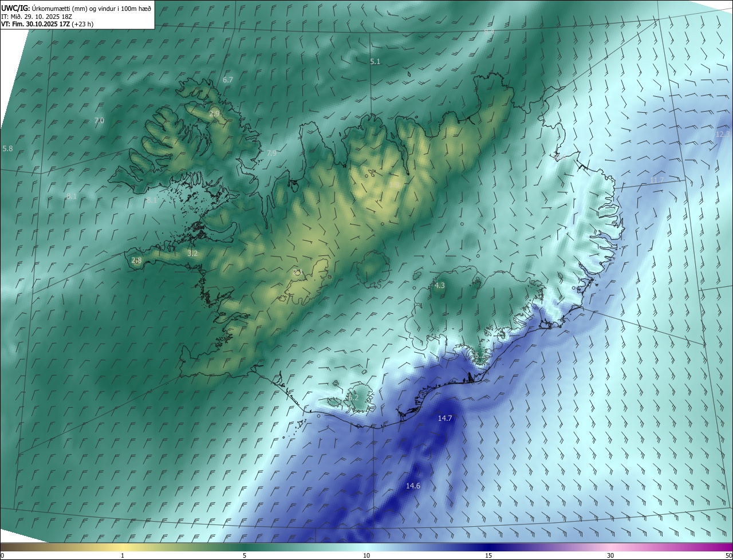Click the 10 tick on color scale
Image resolution: width=733 pixels, height=560 pixels.
[x=366, y=555]
